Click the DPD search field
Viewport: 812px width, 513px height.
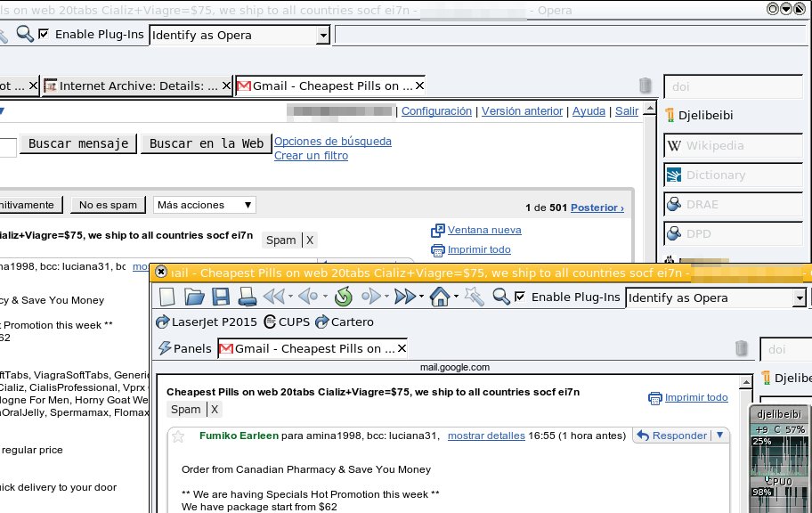tap(734, 233)
